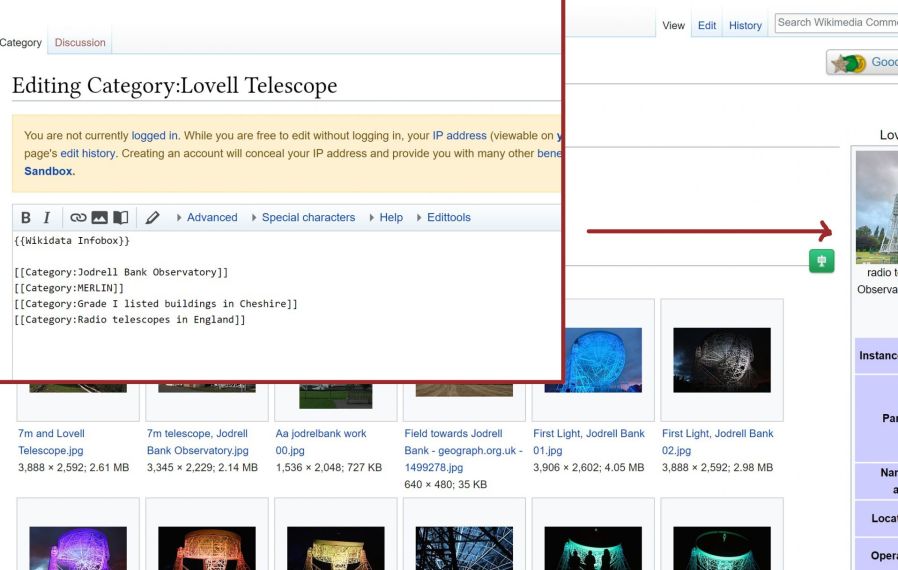Expand the Special characters section
The height and width of the screenshot is (570, 898).
(303, 218)
